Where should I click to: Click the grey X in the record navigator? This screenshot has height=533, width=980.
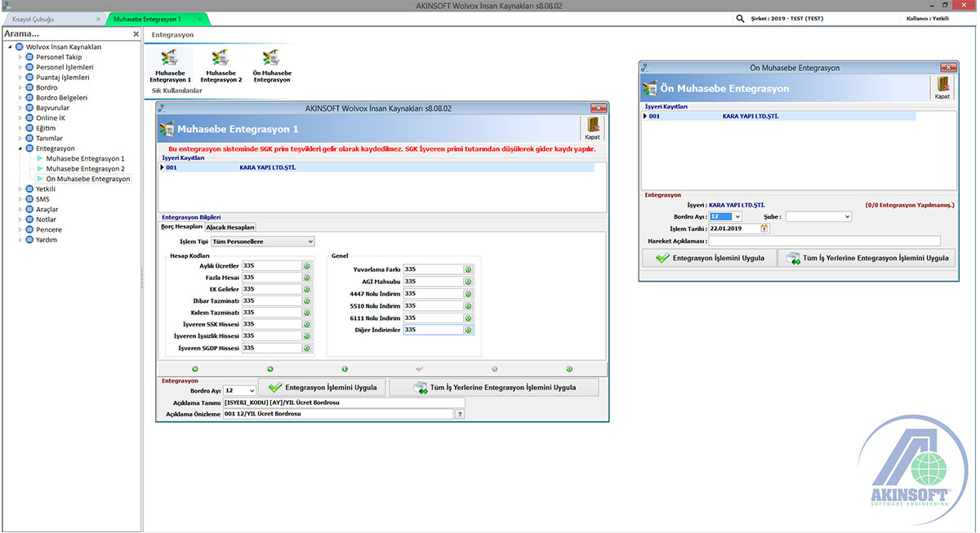point(494,369)
